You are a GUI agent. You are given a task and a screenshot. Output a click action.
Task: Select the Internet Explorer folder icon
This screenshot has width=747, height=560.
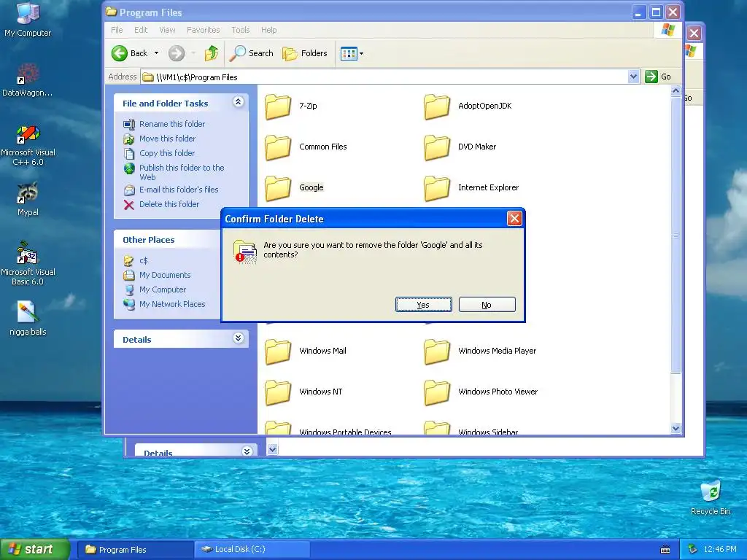point(437,188)
